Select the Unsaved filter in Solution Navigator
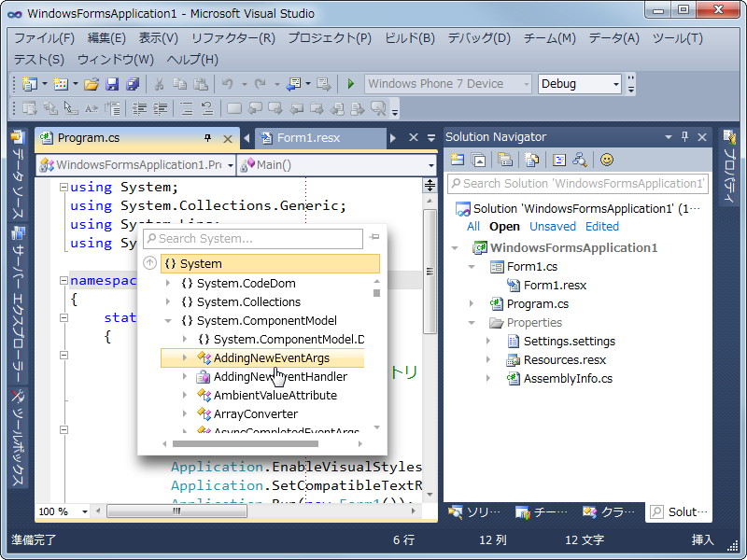The height and width of the screenshot is (560, 747). [552, 226]
